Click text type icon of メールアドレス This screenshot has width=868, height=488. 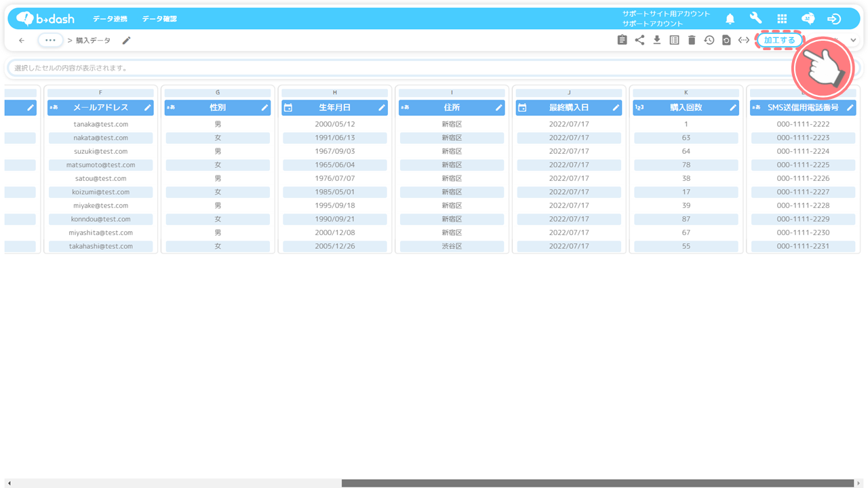click(x=54, y=108)
